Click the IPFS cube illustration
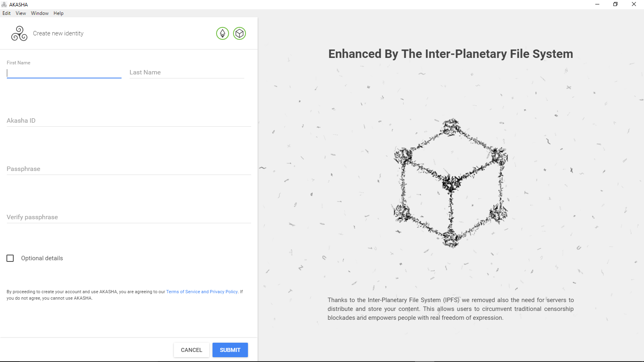This screenshot has height=362, width=644. pos(451,183)
